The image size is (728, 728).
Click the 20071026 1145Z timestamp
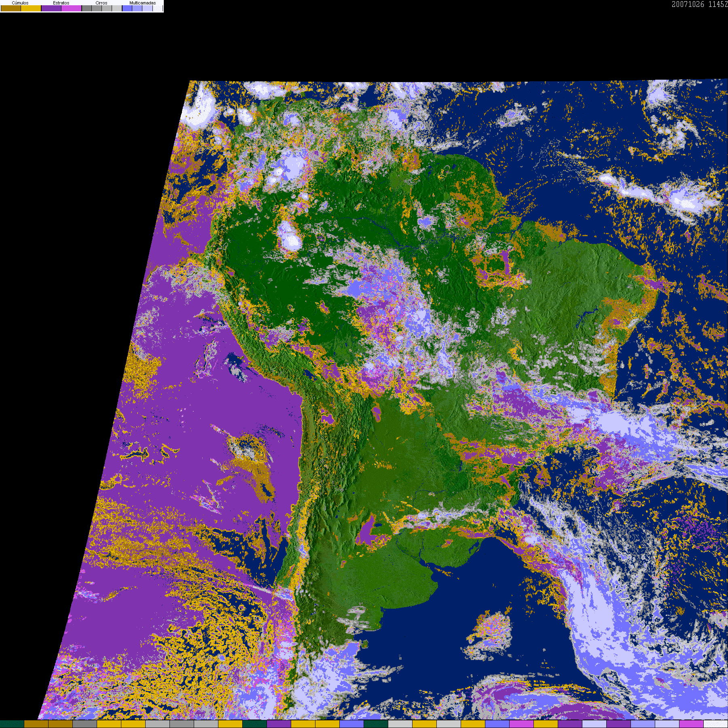pyautogui.click(x=700, y=4)
